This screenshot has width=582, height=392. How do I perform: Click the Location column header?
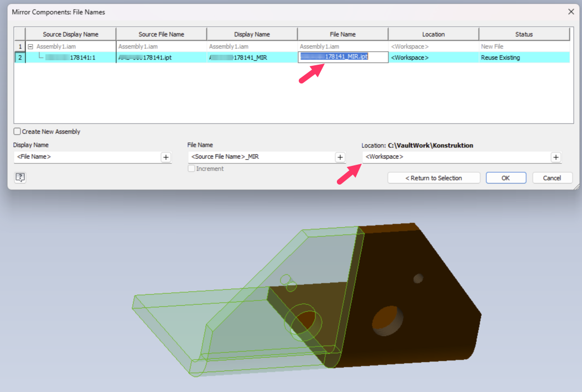click(x=434, y=34)
